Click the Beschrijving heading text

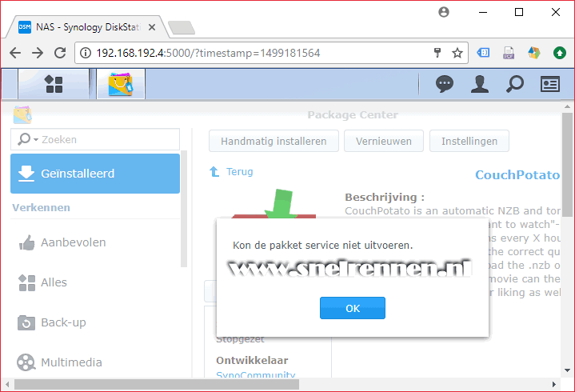click(x=385, y=198)
